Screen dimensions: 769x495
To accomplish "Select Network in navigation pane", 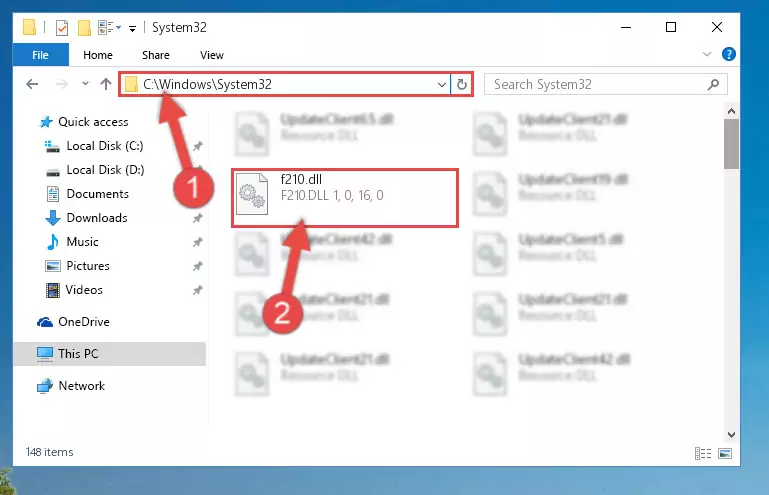I will pos(81,386).
